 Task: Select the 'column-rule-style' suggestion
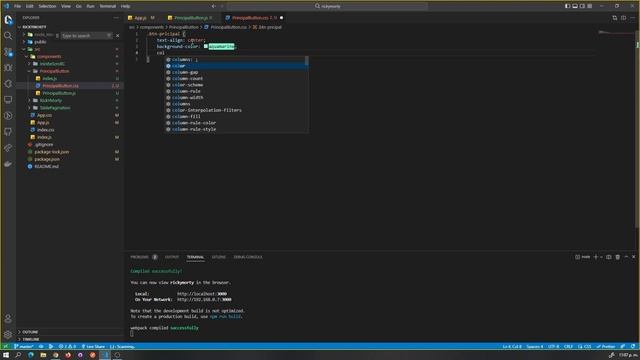pos(237,129)
